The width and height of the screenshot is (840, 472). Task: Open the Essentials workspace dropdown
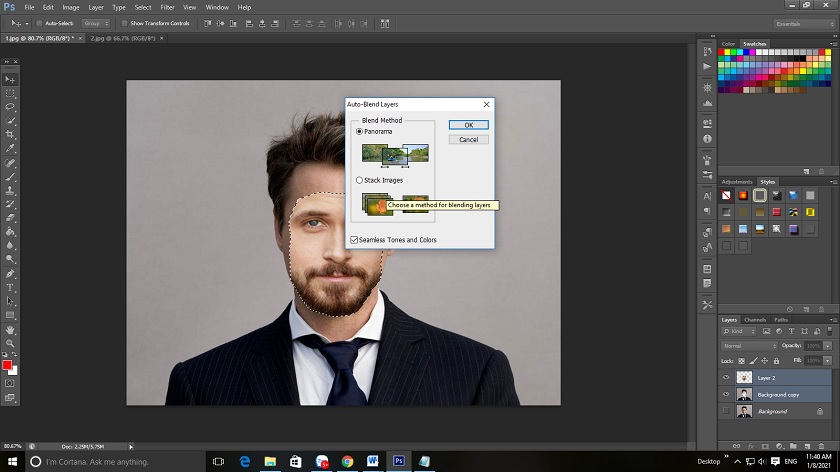click(804, 24)
